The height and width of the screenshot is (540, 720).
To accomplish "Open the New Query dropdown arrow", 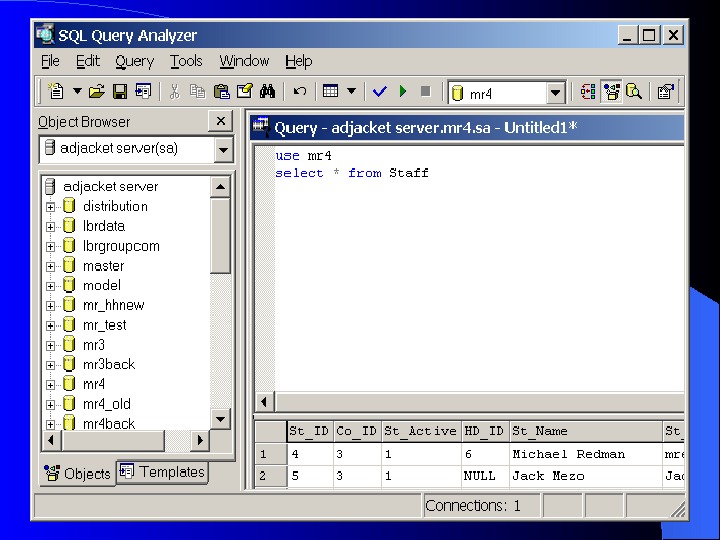I will coord(77,91).
